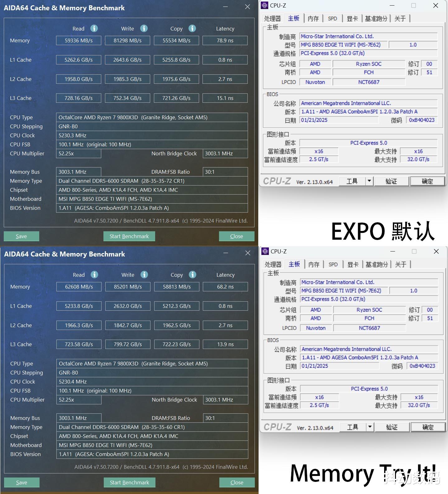Click CPU Multiplier 52.25x in bottom AIDA64 window
This screenshot has height=494, width=448.
[x=79, y=400]
